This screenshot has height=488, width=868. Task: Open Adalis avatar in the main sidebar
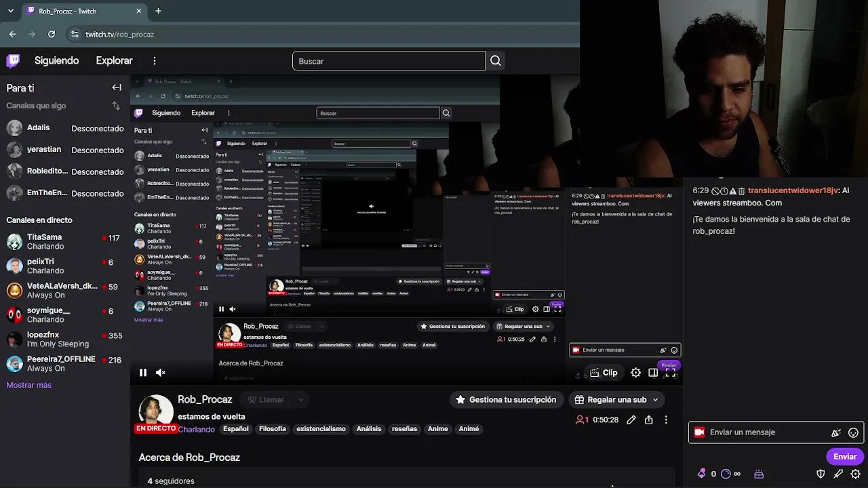(14, 128)
